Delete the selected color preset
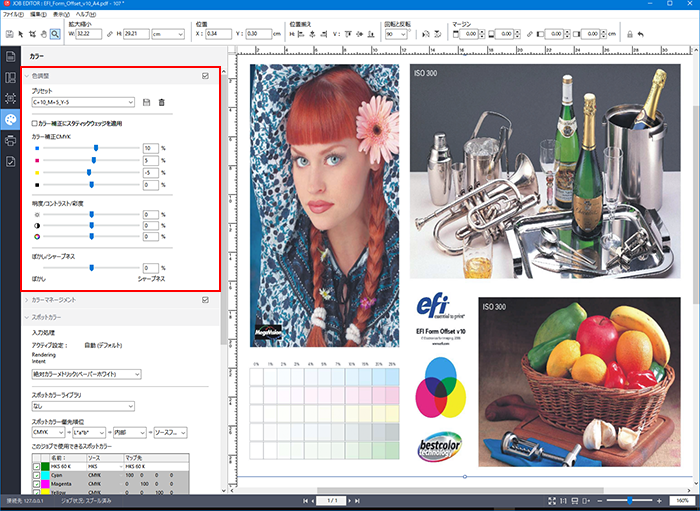Viewport: 700px width, 511px height. [x=162, y=102]
